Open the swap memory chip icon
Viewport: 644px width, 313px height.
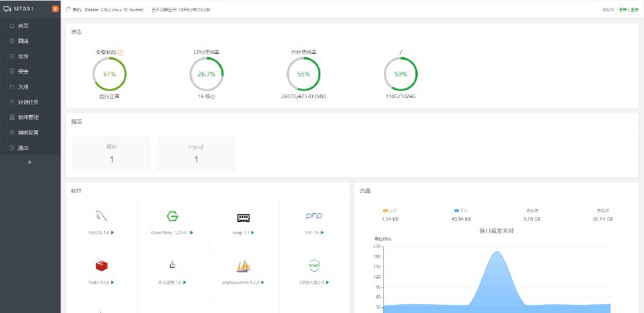(243, 218)
